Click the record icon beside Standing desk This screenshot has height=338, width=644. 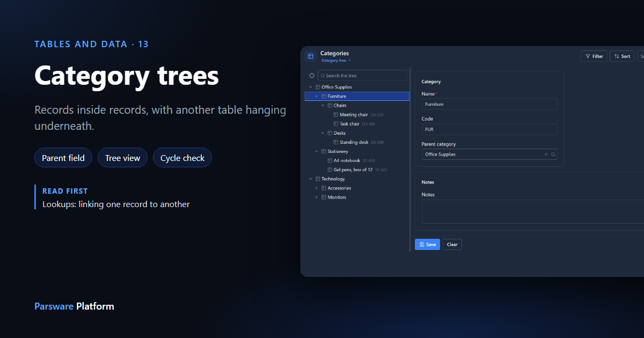pos(336,142)
